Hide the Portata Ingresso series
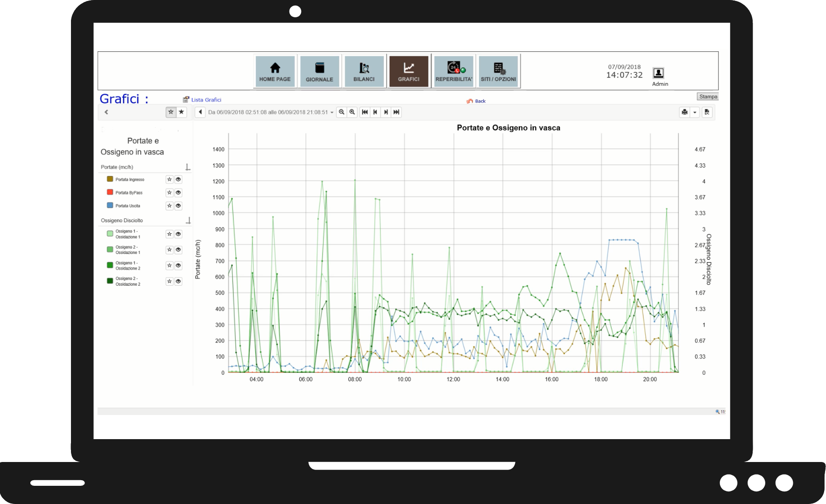826x504 pixels. [x=178, y=179]
